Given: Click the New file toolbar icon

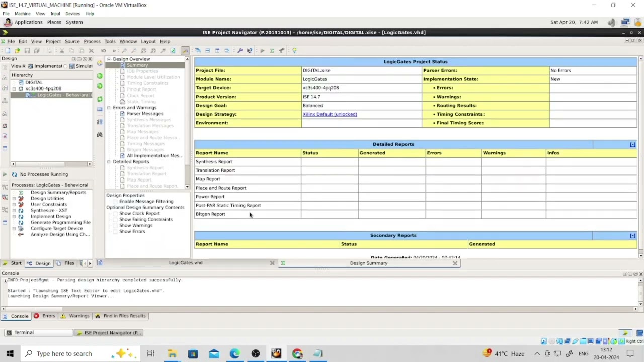Looking at the screenshot, I should [x=8, y=51].
